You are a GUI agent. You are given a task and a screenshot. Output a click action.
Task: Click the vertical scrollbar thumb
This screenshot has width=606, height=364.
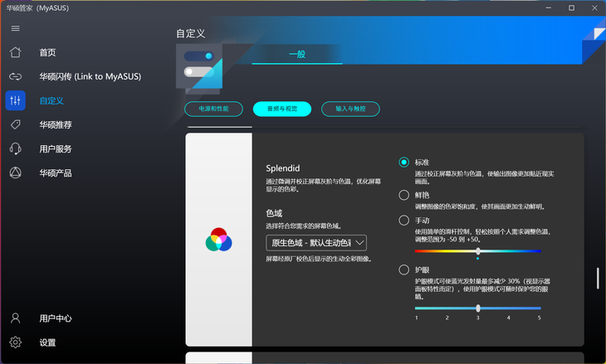(598, 279)
